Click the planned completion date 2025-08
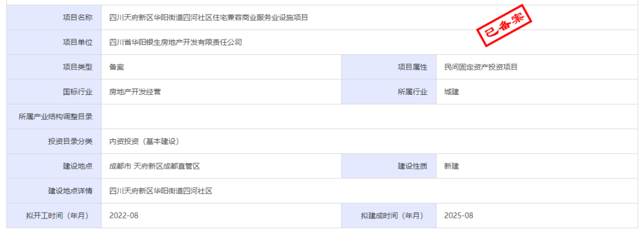This screenshot has height=234, width=644. coord(459,215)
